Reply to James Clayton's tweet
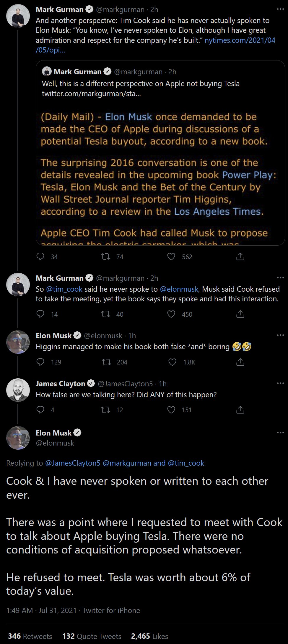This screenshot has width=288, height=644. click(x=40, y=410)
